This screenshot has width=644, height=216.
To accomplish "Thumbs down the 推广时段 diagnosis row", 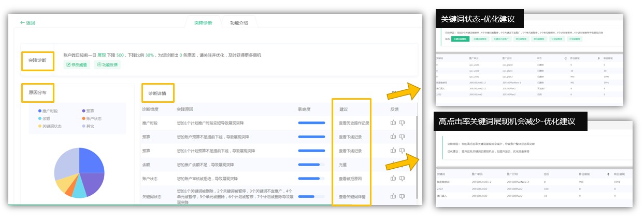I will (402, 123).
